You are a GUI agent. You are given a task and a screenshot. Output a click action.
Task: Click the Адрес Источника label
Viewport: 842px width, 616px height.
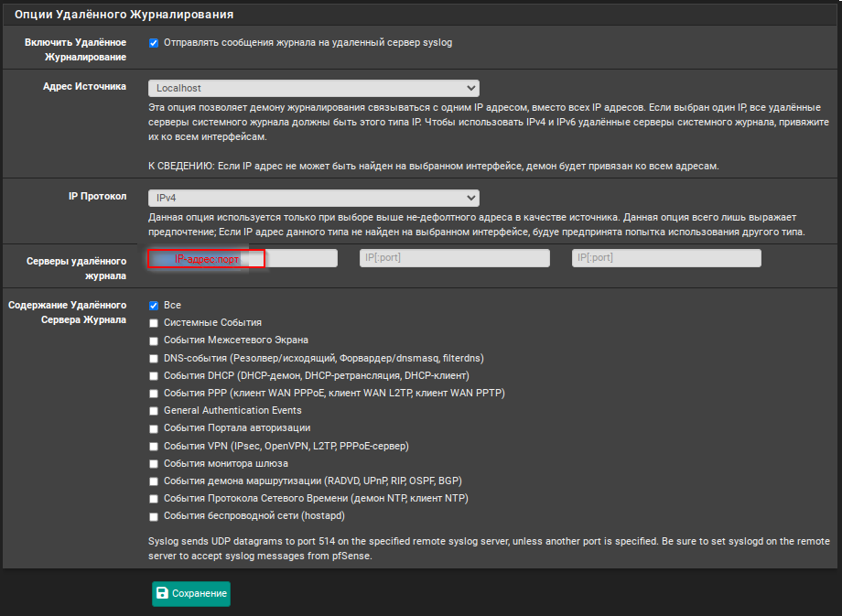(84, 86)
